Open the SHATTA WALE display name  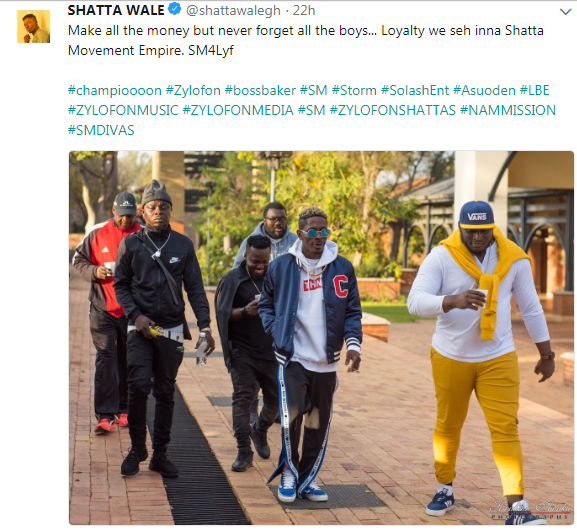coord(116,10)
